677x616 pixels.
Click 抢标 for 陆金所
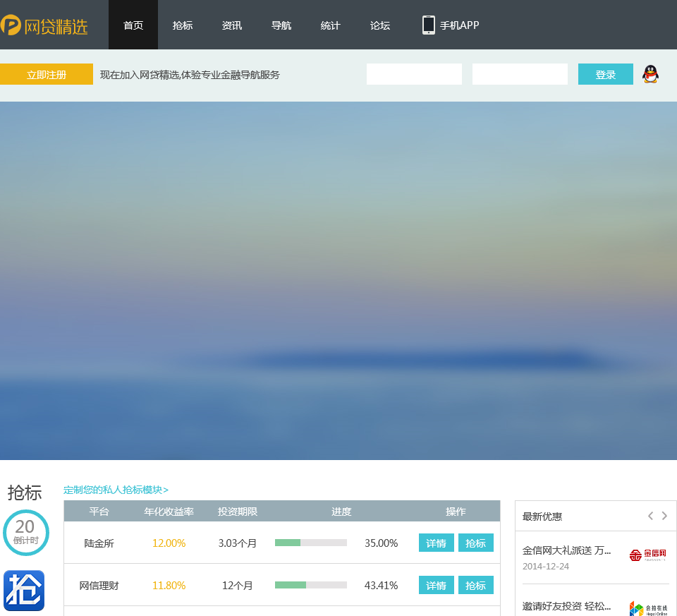click(x=476, y=543)
